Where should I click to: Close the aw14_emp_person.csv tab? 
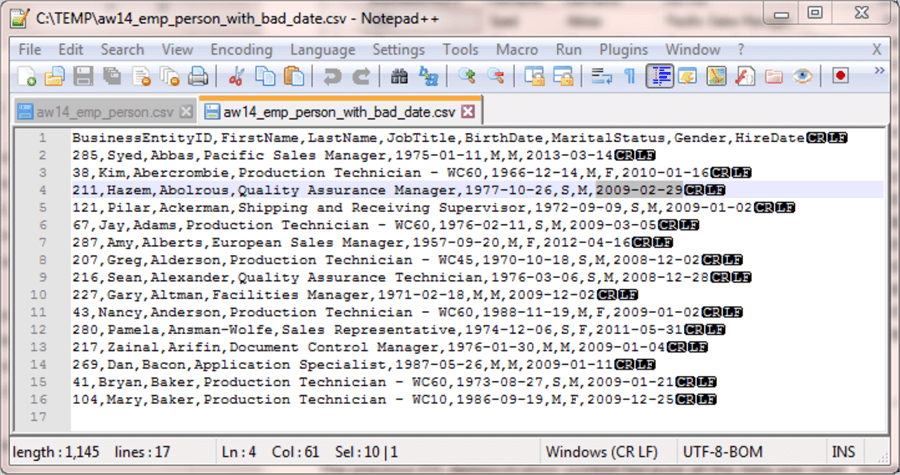pos(186,112)
